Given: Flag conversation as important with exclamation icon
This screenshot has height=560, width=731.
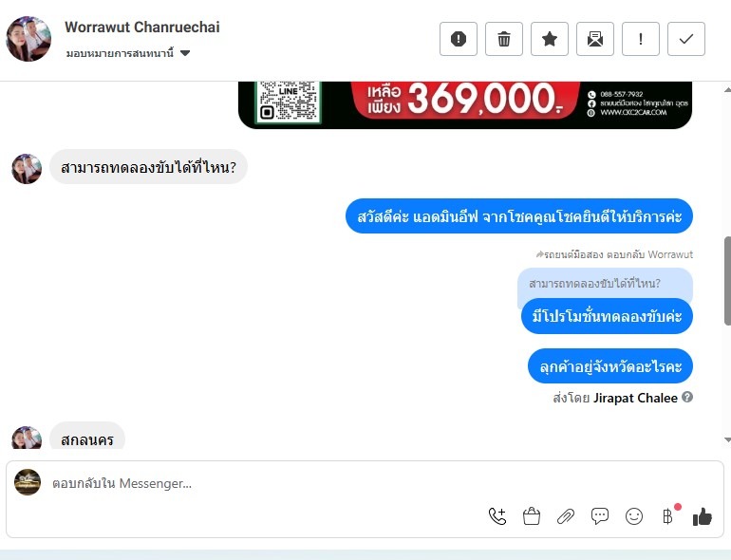Looking at the screenshot, I should coord(641,39).
